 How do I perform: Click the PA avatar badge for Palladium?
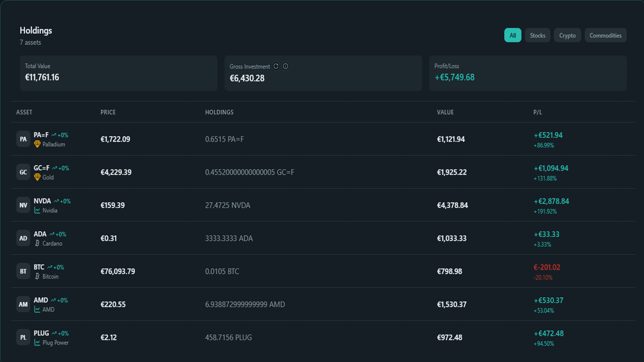pos(23,139)
